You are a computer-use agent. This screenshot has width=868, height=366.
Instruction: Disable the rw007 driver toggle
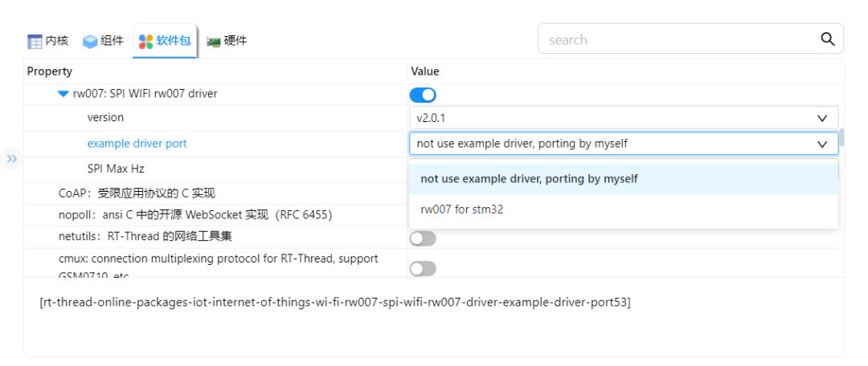click(x=423, y=95)
